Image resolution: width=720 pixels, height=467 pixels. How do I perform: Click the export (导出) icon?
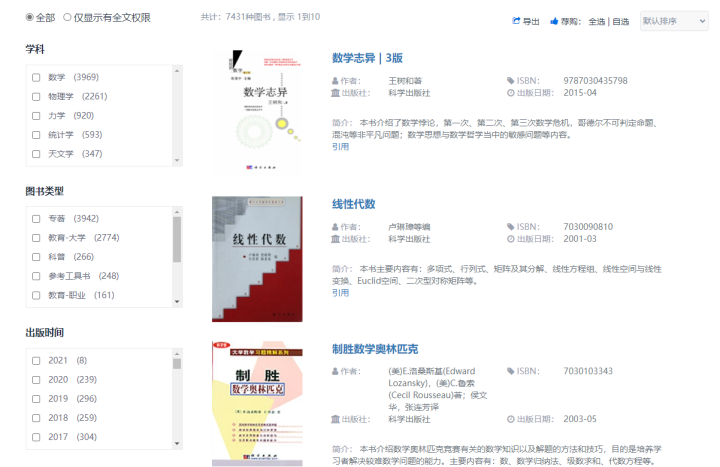point(516,21)
